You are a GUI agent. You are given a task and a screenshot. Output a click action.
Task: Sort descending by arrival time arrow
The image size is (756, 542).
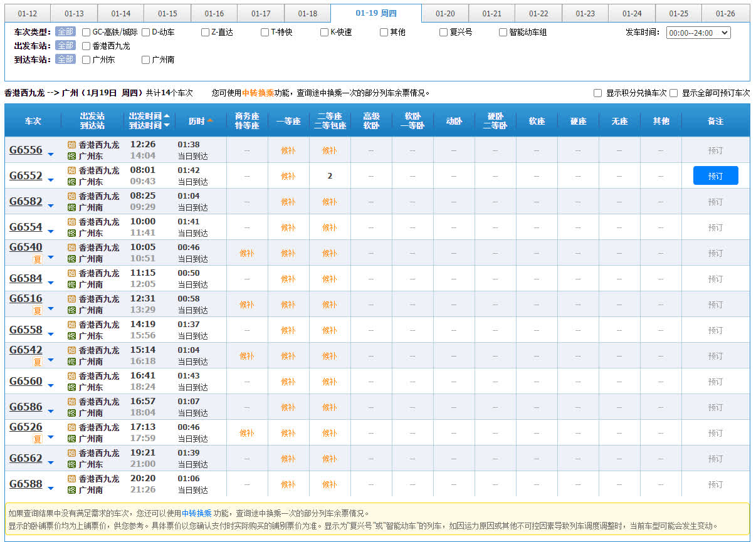click(x=167, y=125)
